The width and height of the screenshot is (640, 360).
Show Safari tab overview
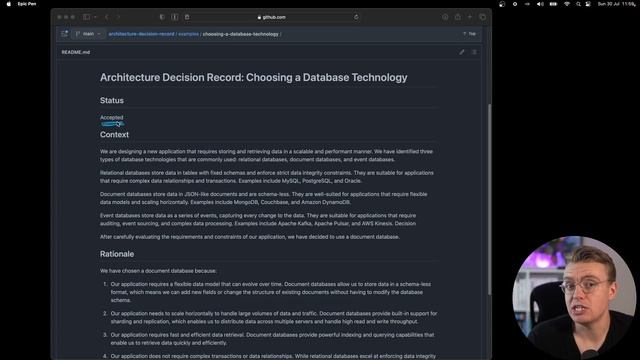tap(482, 17)
